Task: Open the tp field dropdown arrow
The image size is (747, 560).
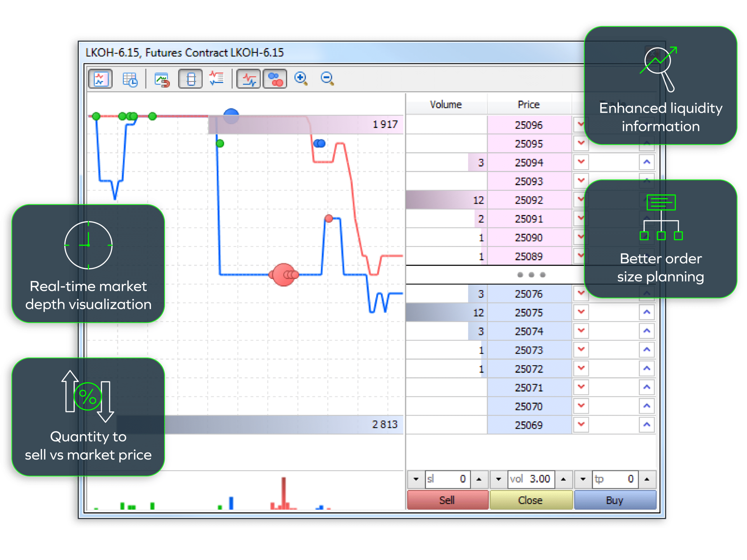Action: [x=583, y=479]
